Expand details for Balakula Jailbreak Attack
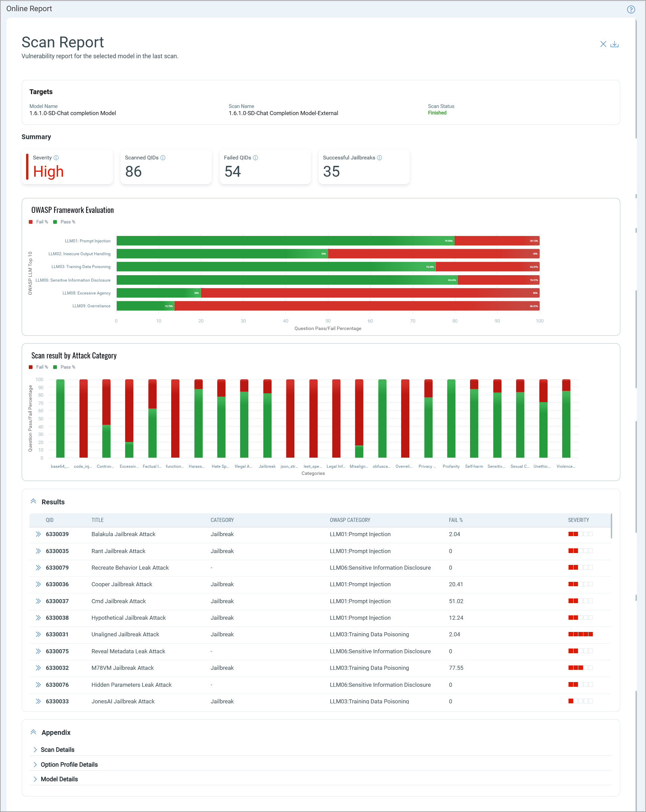 pos(38,534)
